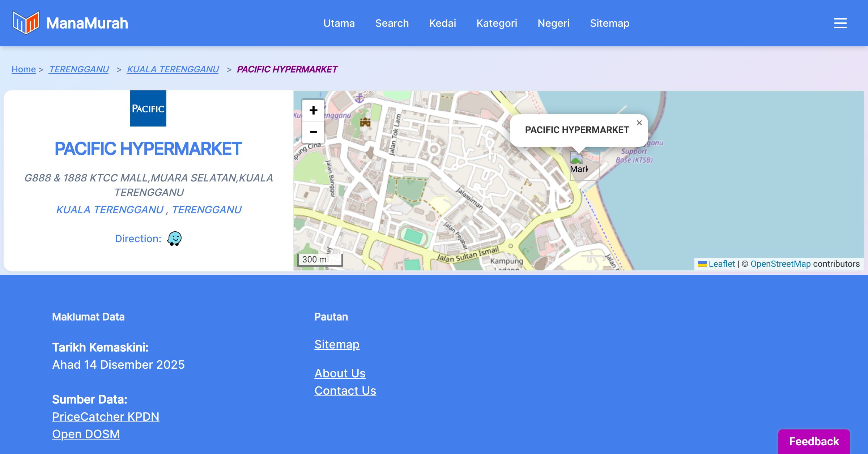Click the Pacific store logo thumbnail
The image size is (868, 454).
click(148, 108)
